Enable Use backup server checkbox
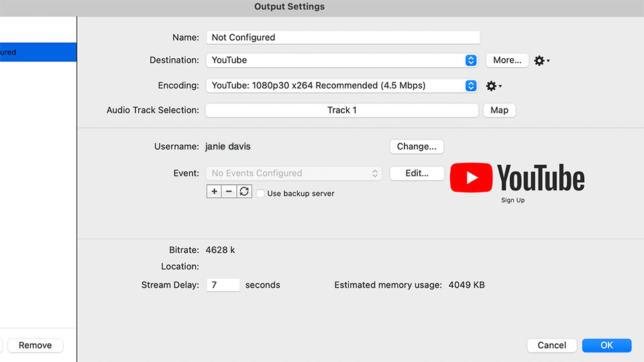The image size is (644, 362). pyautogui.click(x=260, y=193)
